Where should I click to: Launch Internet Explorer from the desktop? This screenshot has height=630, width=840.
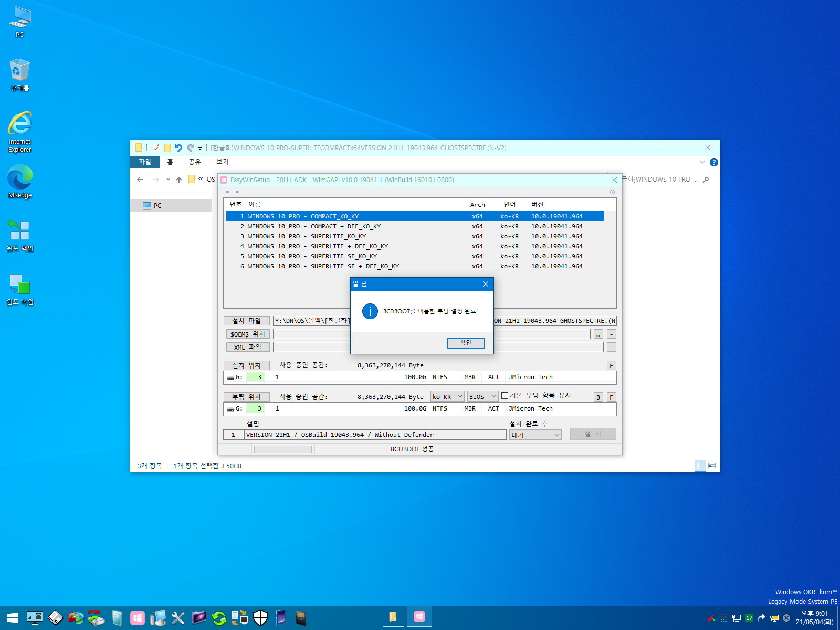pyautogui.click(x=20, y=132)
